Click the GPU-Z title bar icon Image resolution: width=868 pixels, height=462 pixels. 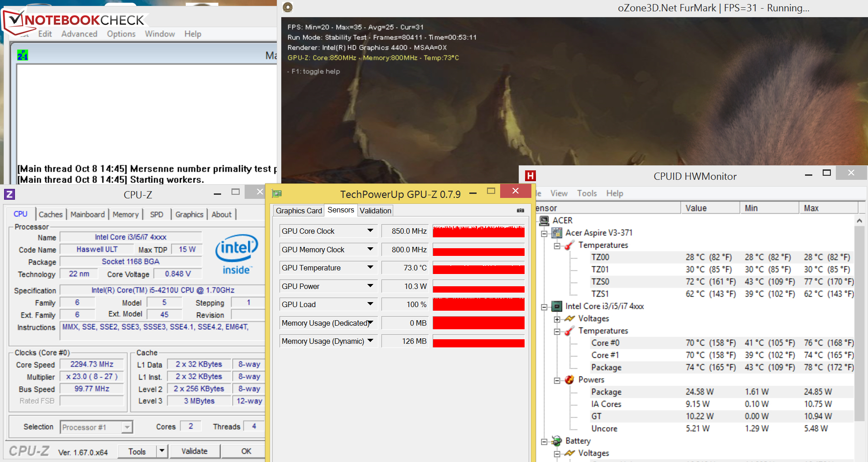tap(277, 194)
